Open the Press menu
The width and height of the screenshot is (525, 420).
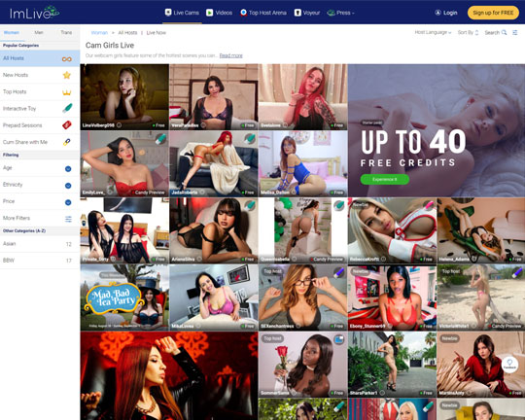pyautogui.click(x=340, y=13)
